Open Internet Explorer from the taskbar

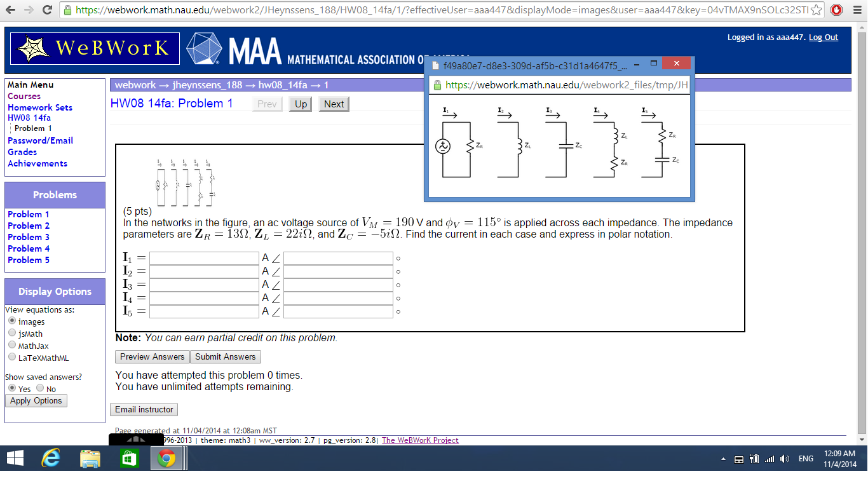[51, 457]
